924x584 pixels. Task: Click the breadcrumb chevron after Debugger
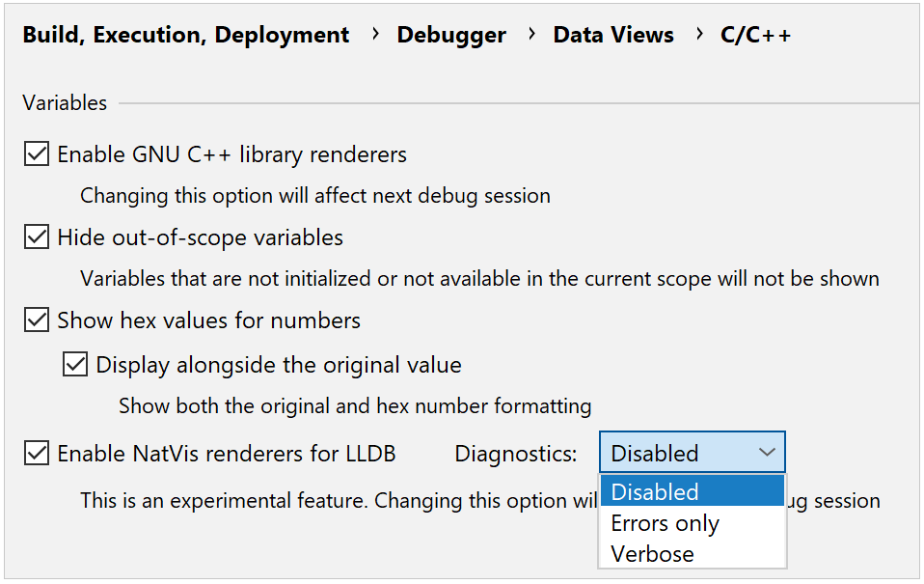pyautogui.click(x=530, y=35)
